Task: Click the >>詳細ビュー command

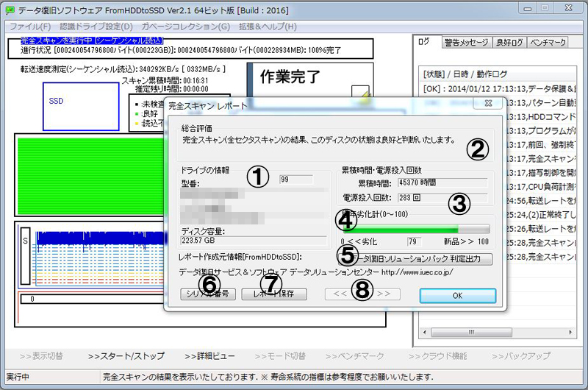Action: pyautogui.click(x=209, y=356)
